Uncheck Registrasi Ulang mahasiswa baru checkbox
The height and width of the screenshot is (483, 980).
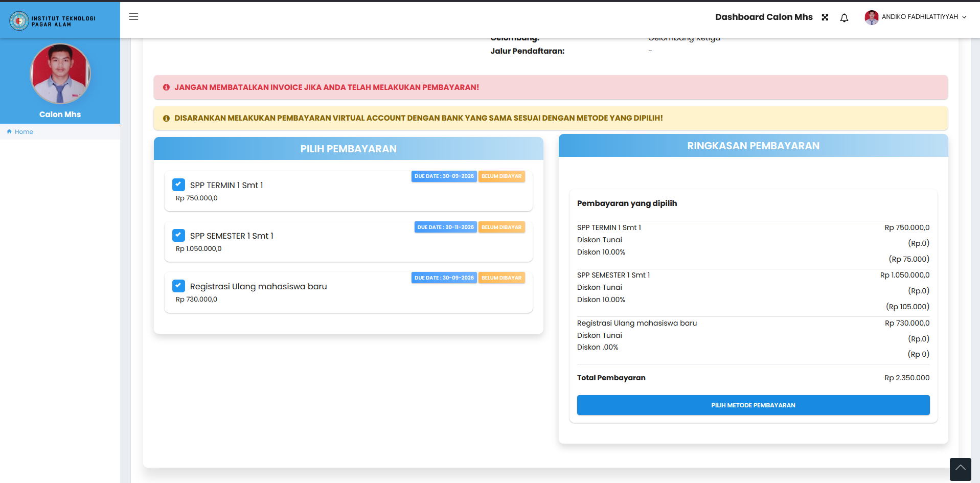178,286
